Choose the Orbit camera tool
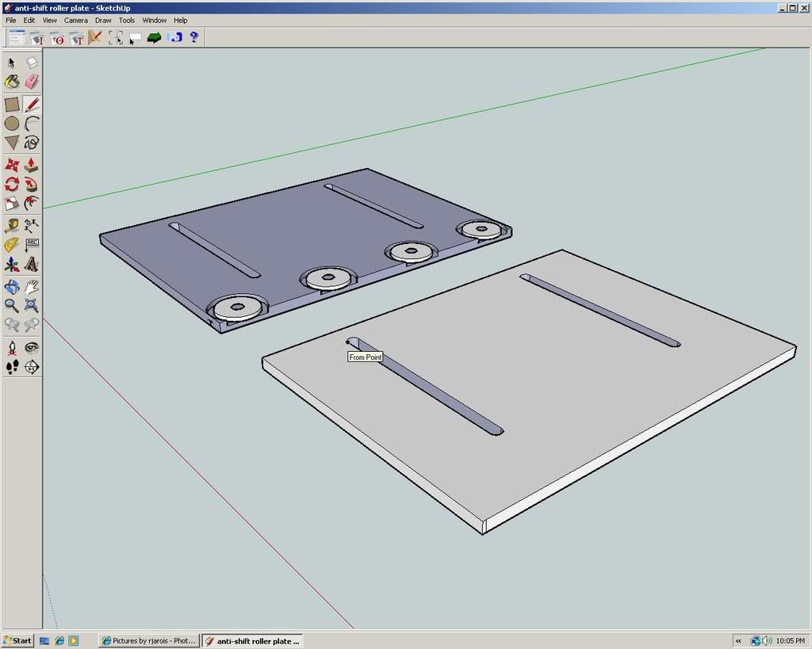The width and height of the screenshot is (812, 649). point(12,286)
